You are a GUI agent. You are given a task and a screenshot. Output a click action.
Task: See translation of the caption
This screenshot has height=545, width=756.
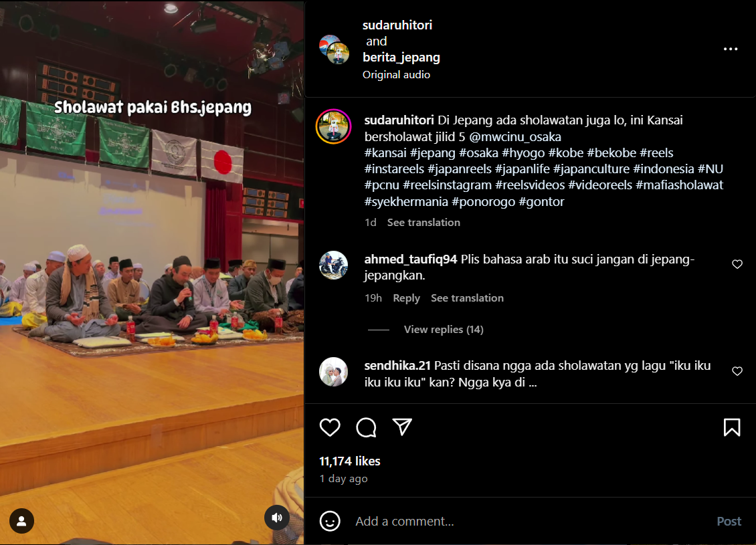[423, 222]
